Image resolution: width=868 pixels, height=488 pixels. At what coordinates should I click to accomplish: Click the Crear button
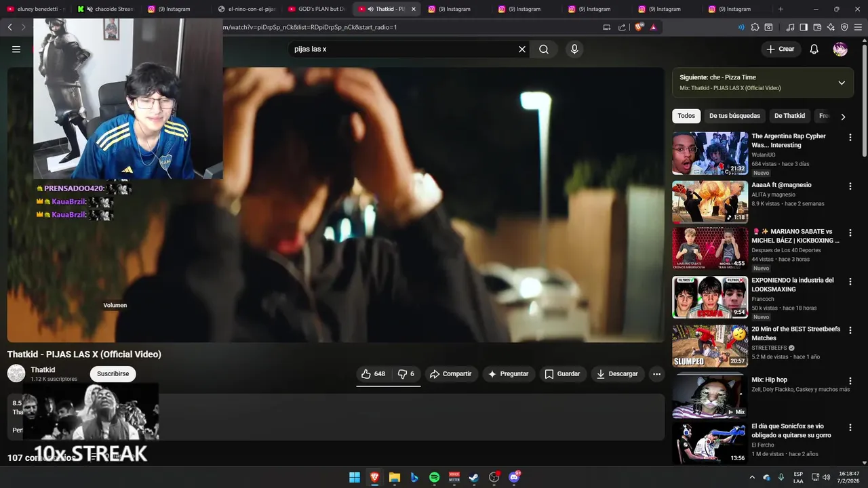(781, 49)
